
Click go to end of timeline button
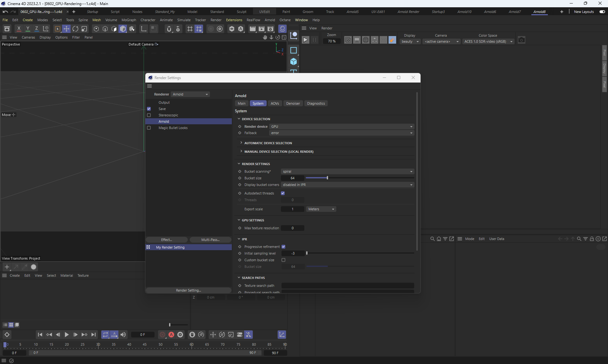(x=93, y=335)
